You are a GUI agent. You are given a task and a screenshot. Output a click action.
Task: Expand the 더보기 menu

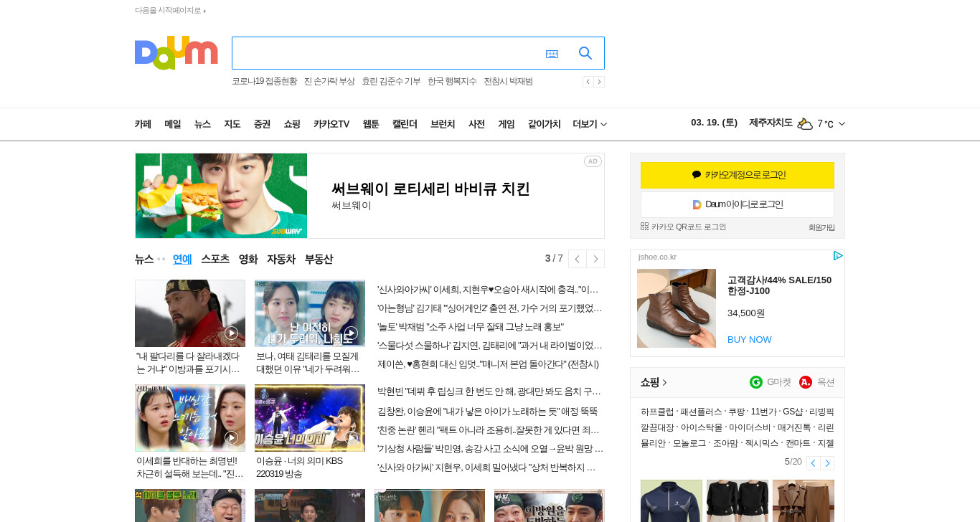tap(590, 124)
